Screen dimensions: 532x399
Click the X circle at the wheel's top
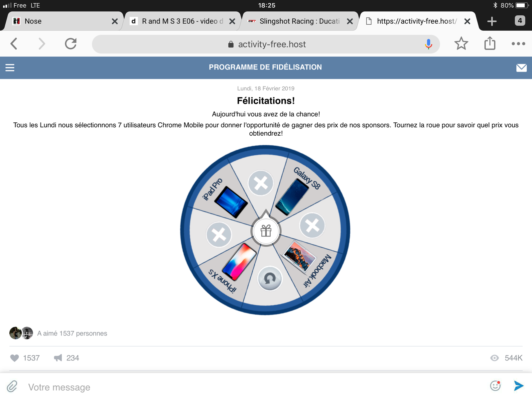click(x=261, y=183)
